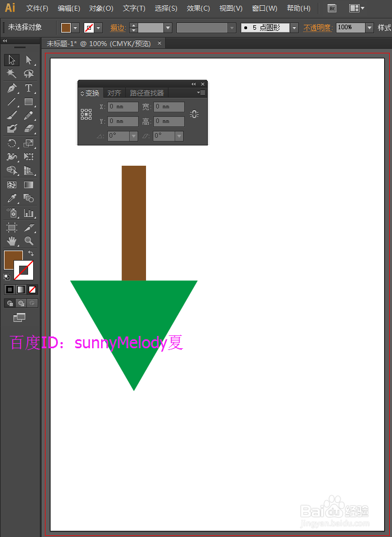The height and width of the screenshot is (537, 392).
Task: Open variable width profile dropdown
Action: [232, 28]
